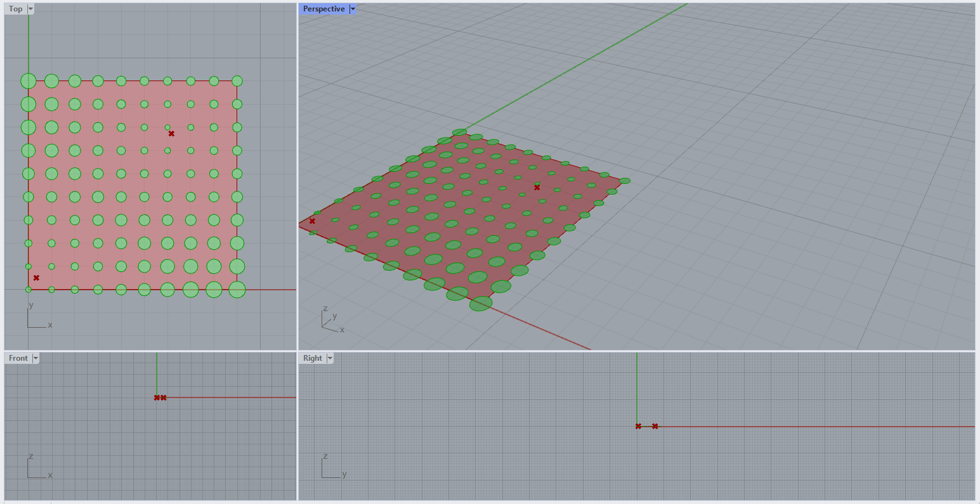Viewport: 980px width, 504px height.
Task: Select red point marker mid-surface in Perspective view
Action: point(537,187)
